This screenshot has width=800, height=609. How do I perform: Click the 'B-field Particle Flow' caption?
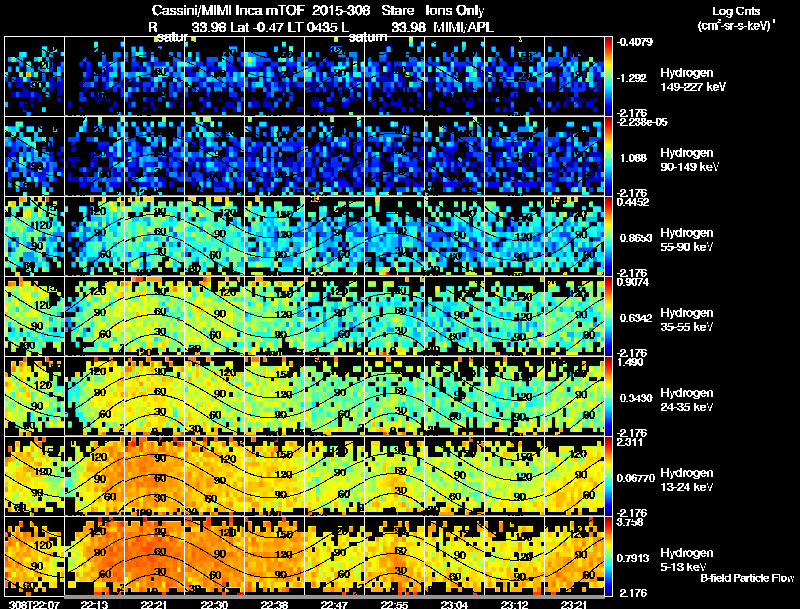coord(747,578)
